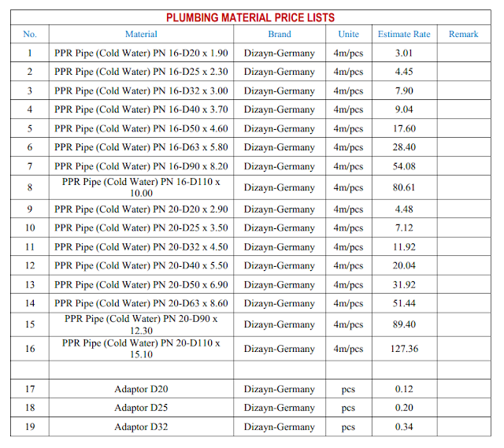Click the PLUMBING MATERIAL PRICE LISTS title
This screenshot has height=448, width=504.
(250, 17)
